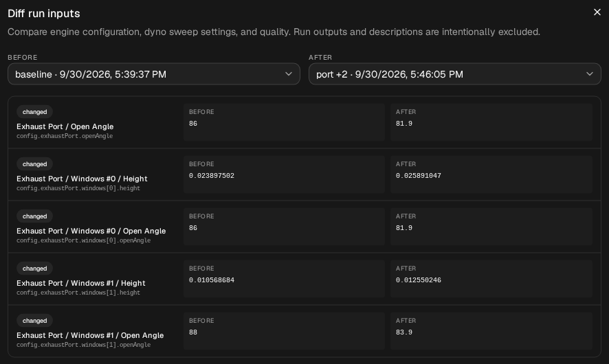
Task: Click the description text about excluded run outputs
Action: tap(274, 32)
